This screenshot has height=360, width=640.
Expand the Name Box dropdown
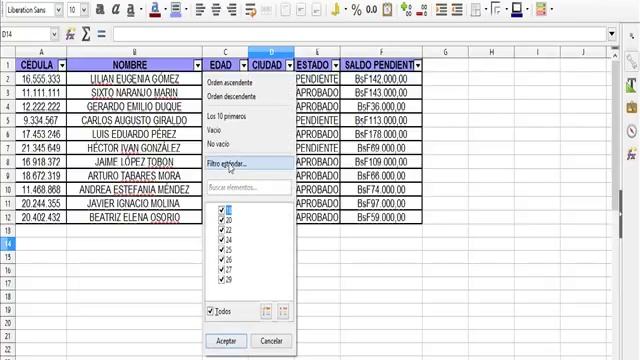pyautogui.click(x=54, y=35)
